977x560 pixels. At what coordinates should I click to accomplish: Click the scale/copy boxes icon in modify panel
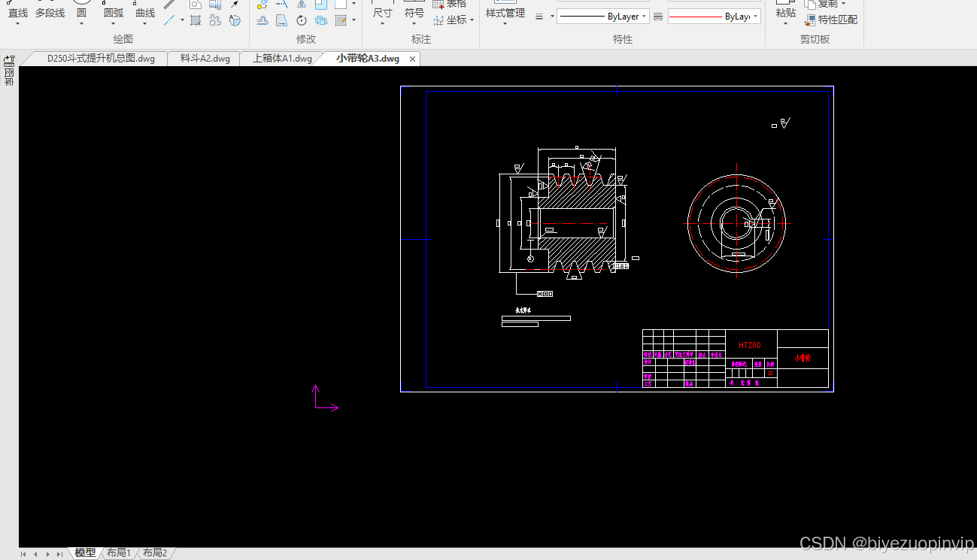(x=321, y=20)
